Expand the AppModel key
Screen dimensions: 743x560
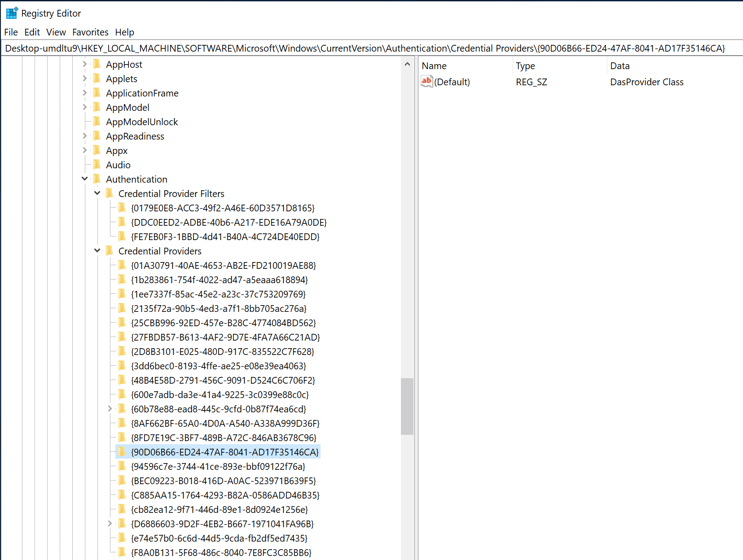(85, 107)
